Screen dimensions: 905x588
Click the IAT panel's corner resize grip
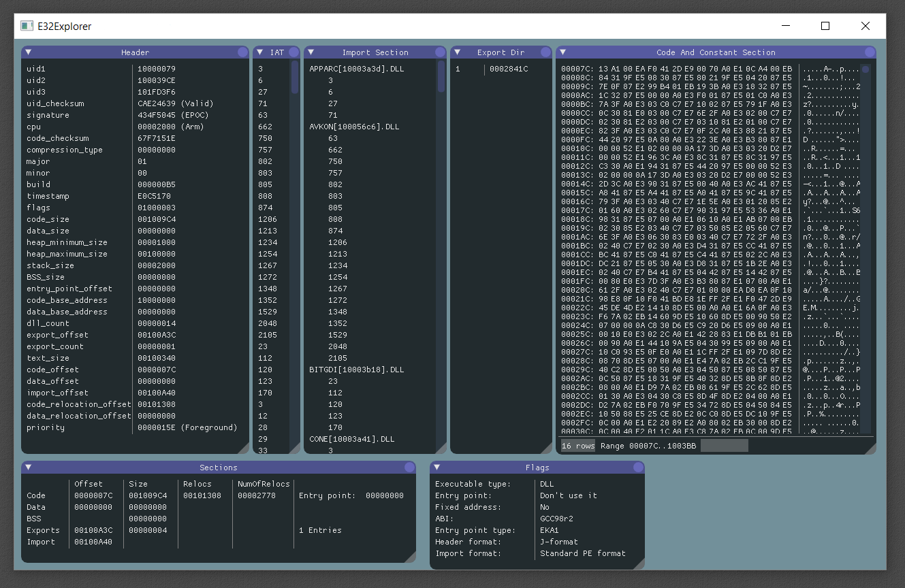[295, 448]
